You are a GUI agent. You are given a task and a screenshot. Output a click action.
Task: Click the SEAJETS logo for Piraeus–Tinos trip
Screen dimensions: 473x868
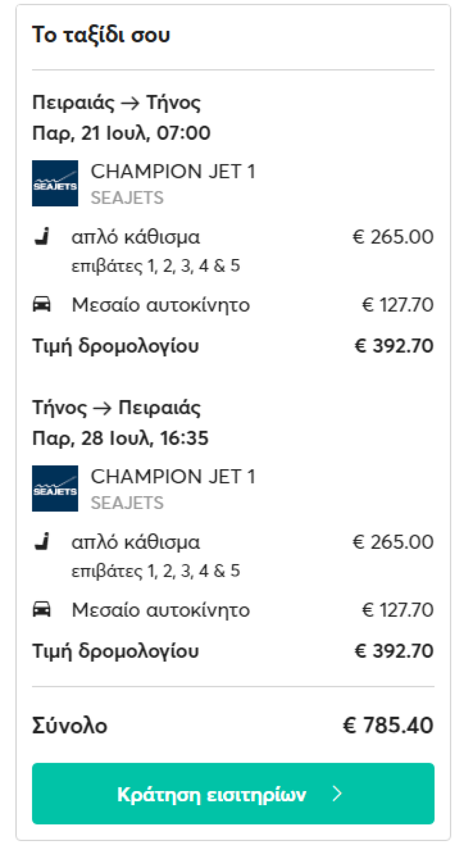point(55,183)
